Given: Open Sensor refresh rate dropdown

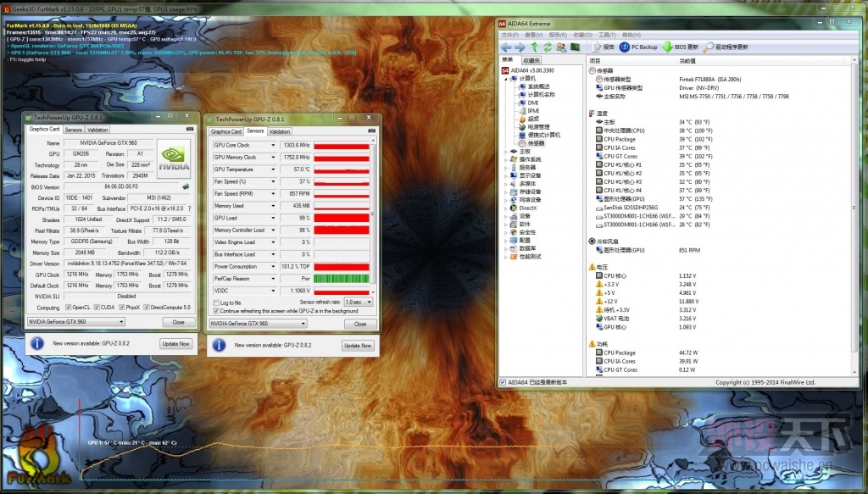Looking at the screenshot, I should (359, 302).
